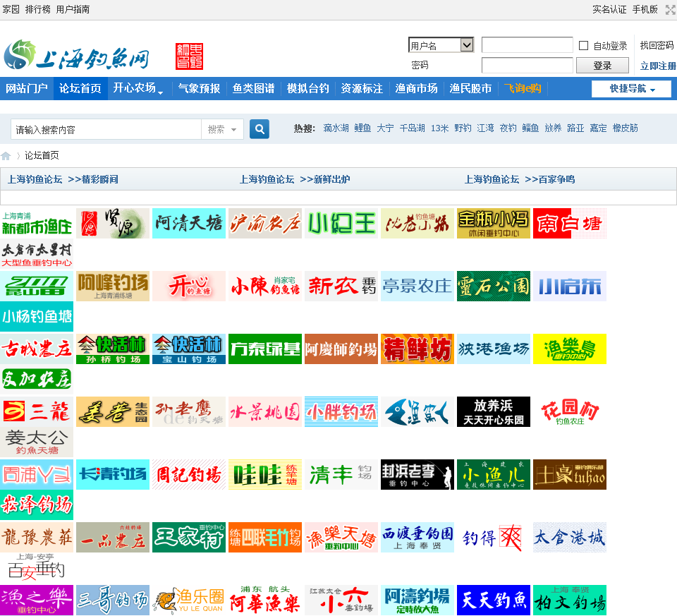Open the 亭景农庄 banner
The width and height of the screenshot is (677, 616).
click(417, 286)
